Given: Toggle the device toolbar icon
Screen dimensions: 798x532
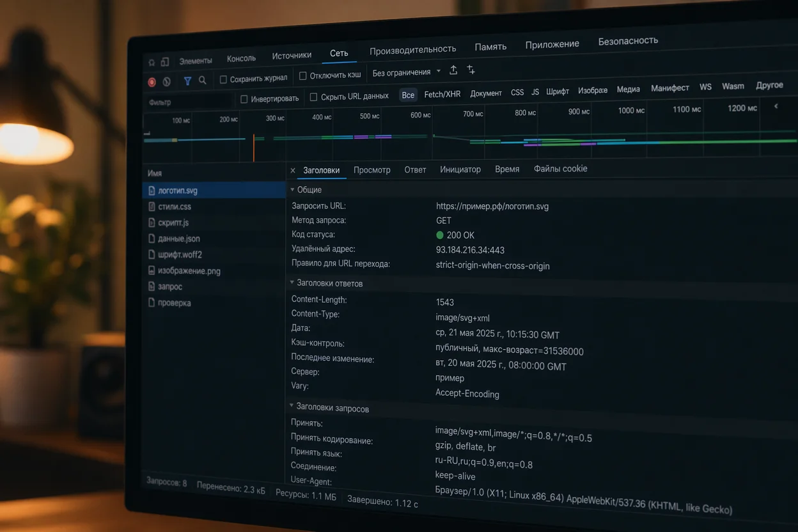Looking at the screenshot, I should click(165, 62).
